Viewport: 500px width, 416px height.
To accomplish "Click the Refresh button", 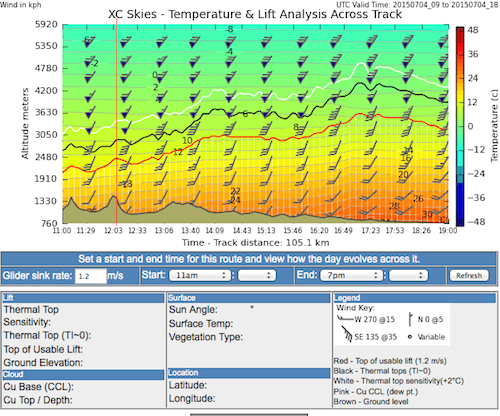I will pos(469,276).
